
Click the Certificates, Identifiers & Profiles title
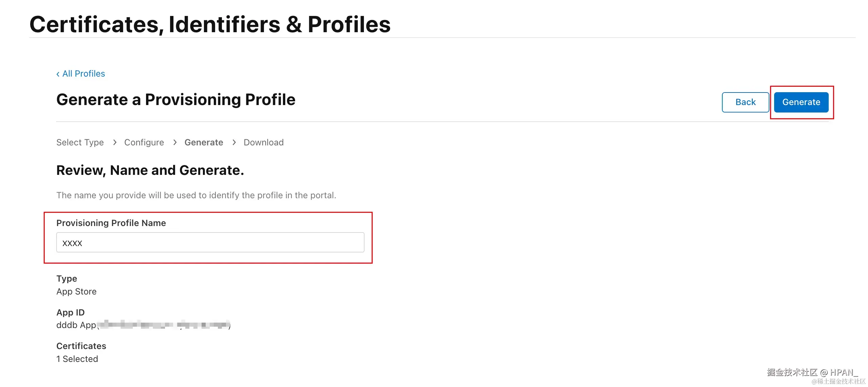tap(210, 24)
